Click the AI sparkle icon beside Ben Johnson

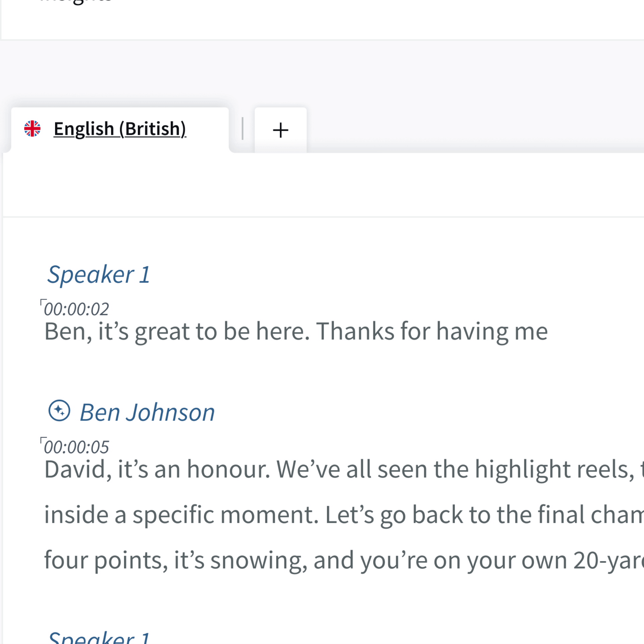pyautogui.click(x=59, y=411)
